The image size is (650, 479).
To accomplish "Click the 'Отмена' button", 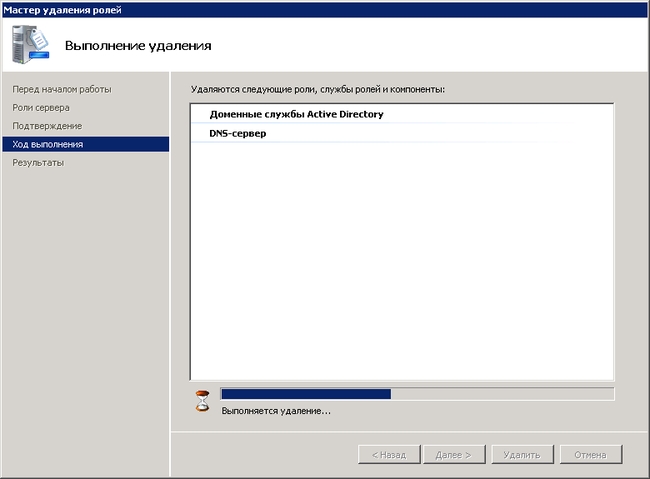I will 590,455.
